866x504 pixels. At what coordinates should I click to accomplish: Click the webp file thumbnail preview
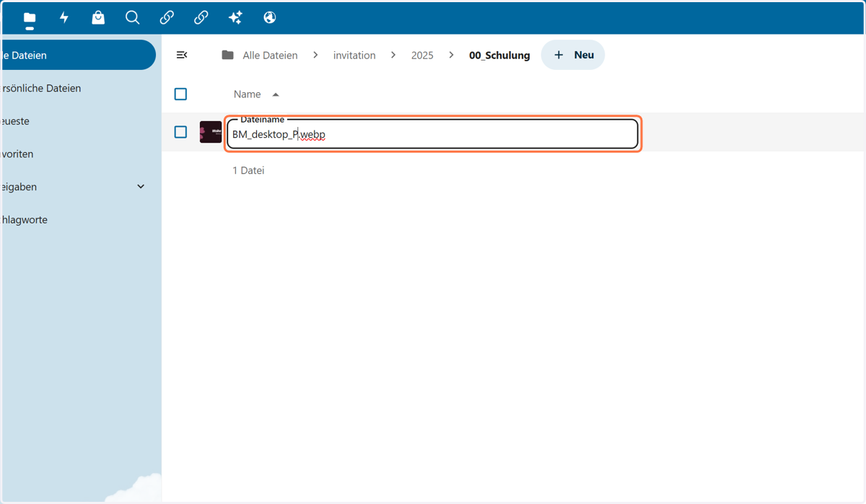coord(211,132)
